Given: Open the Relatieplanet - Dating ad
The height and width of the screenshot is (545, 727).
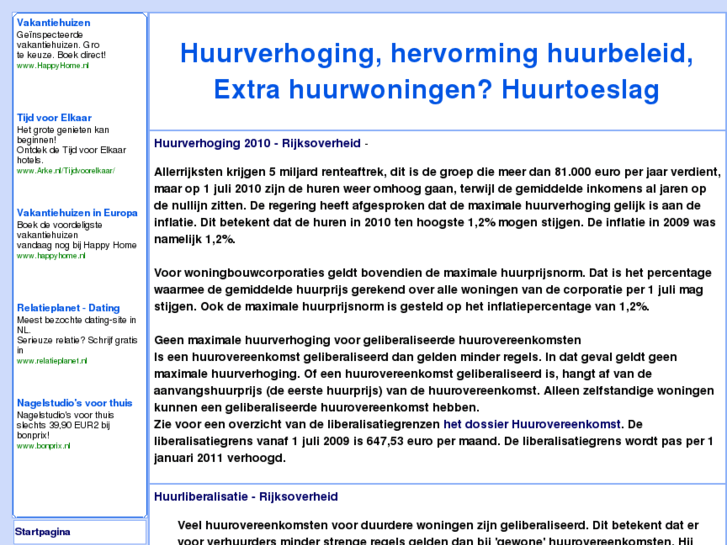Looking at the screenshot, I should coord(68,308).
